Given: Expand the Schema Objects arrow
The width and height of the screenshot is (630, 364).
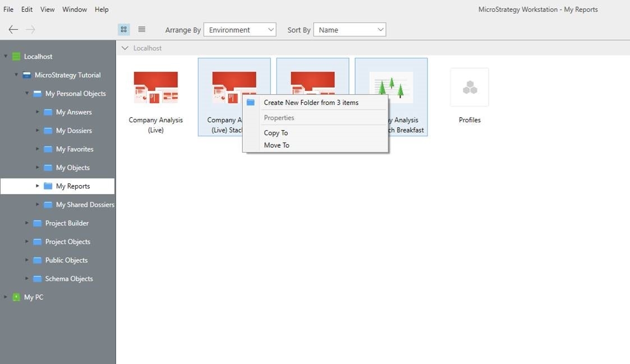Looking at the screenshot, I should tap(27, 278).
